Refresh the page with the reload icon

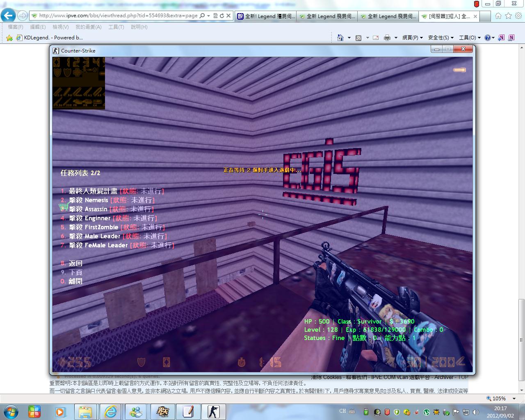[222, 16]
